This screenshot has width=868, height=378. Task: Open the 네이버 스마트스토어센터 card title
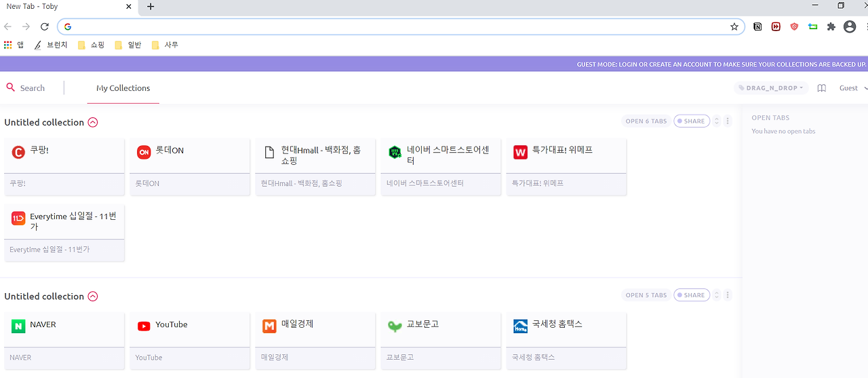[448, 155]
